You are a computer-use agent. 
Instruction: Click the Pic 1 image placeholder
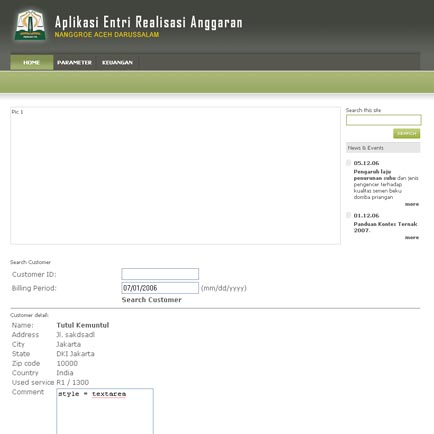tap(175, 176)
